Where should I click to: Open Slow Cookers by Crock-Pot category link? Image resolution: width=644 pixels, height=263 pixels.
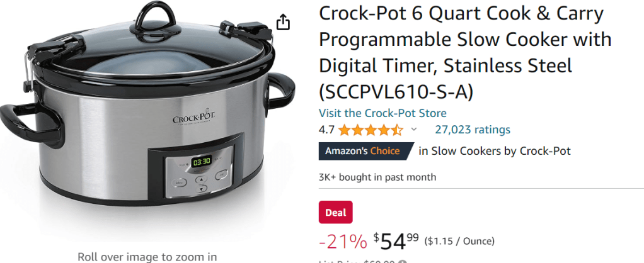point(495,151)
